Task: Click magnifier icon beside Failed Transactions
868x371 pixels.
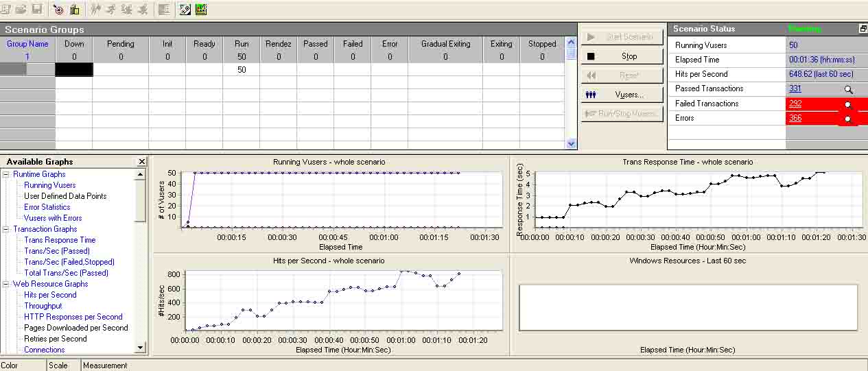Action: point(848,104)
